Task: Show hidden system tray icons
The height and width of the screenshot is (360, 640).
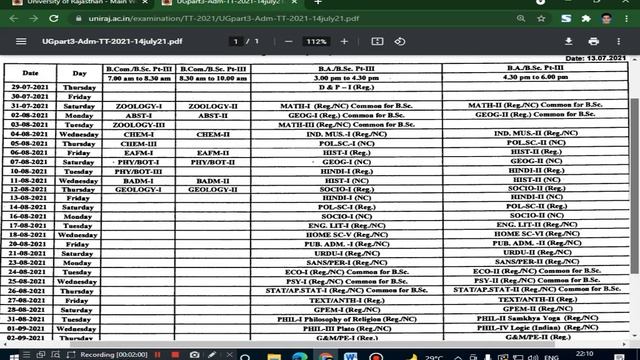Action: point(458,357)
